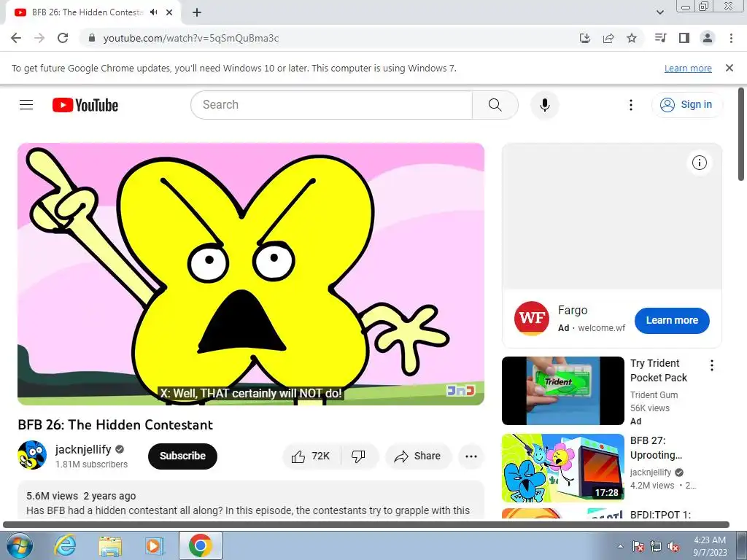This screenshot has height=560, width=747.
Task: Open the ad info circle icon
Action: (700, 163)
